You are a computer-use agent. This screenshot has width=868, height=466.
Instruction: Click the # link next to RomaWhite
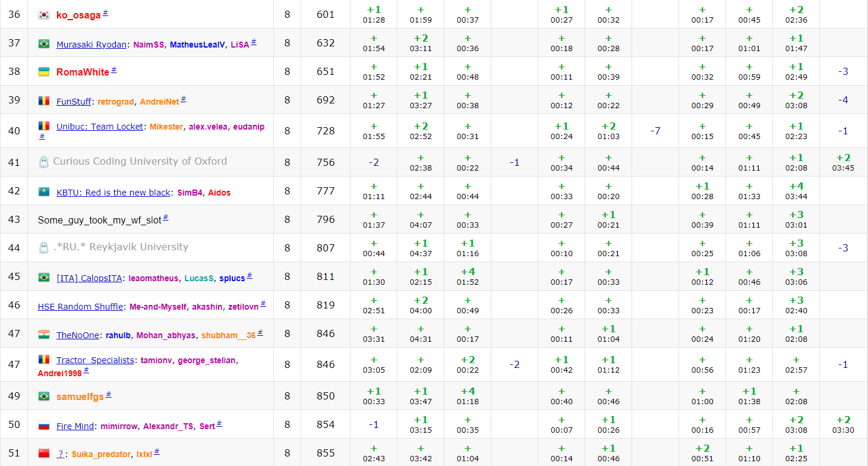114,70
